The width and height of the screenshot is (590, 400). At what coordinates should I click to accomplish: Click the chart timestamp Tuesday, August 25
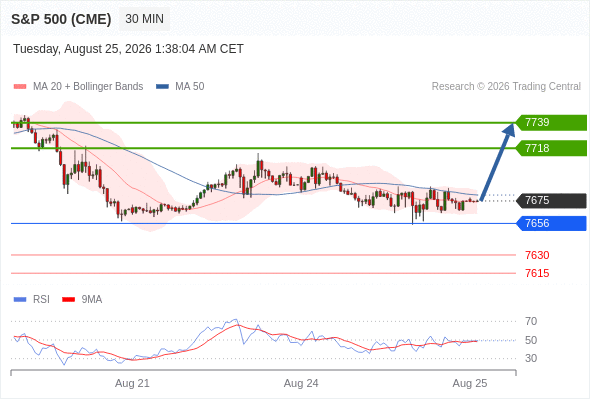point(128,49)
